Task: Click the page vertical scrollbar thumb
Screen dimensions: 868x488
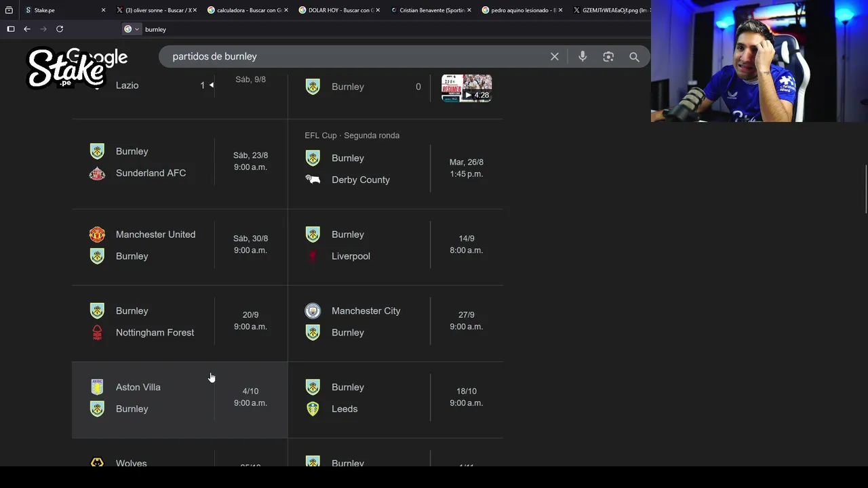Action: point(866,190)
